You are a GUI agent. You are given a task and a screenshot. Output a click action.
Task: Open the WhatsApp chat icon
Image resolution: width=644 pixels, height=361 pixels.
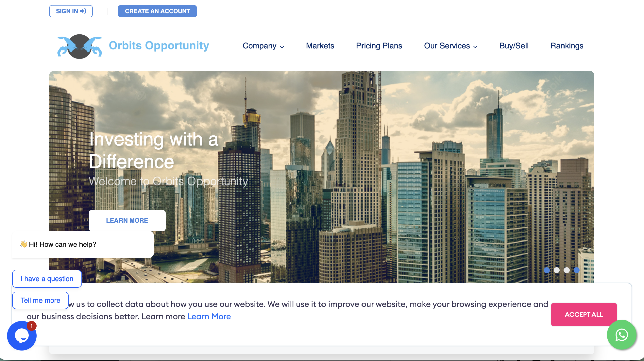(621, 335)
